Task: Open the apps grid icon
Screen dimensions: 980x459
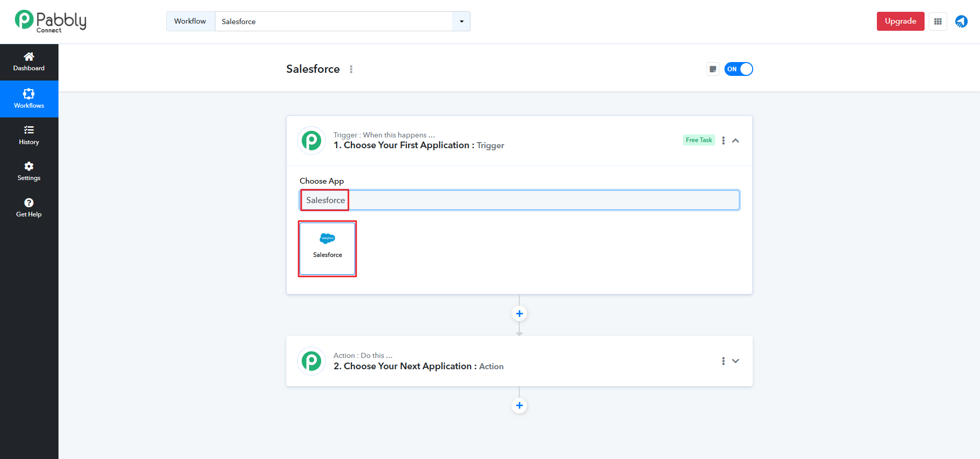Action: point(937,22)
